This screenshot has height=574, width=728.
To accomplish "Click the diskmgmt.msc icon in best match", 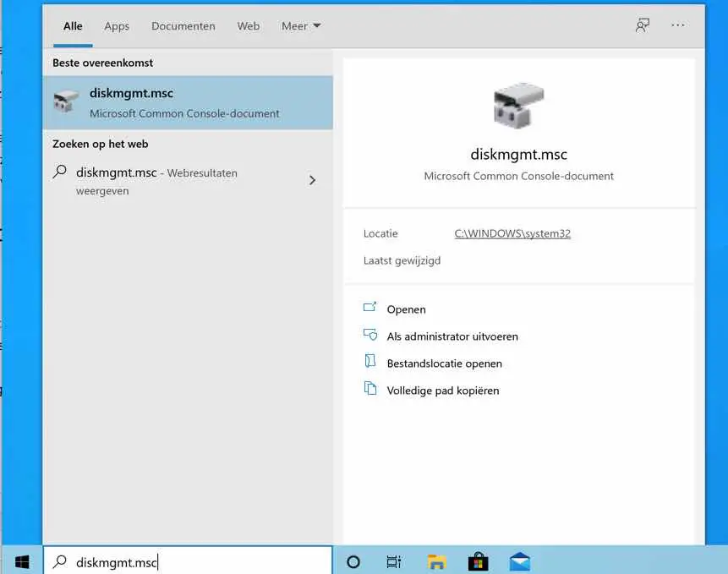I will tap(65, 101).
